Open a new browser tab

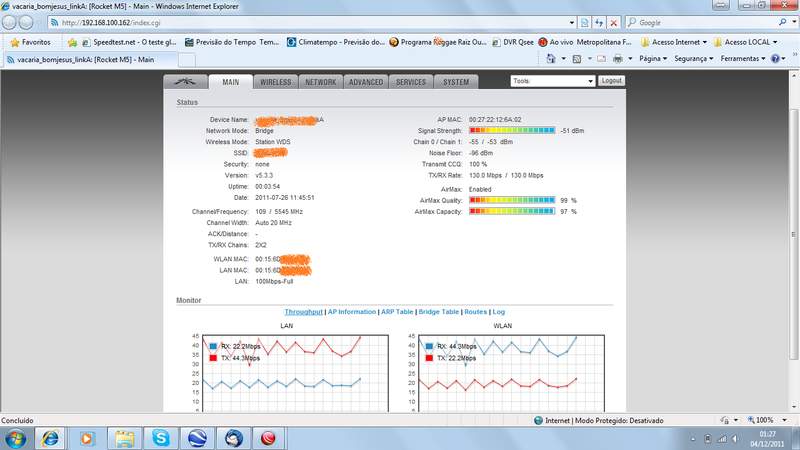click(187, 60)
